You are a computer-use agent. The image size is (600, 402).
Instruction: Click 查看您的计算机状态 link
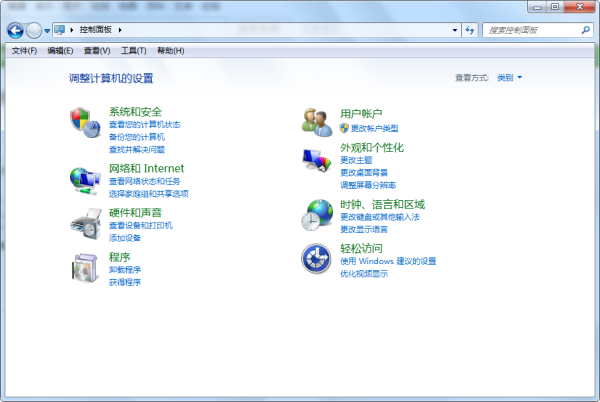(144, 125)
